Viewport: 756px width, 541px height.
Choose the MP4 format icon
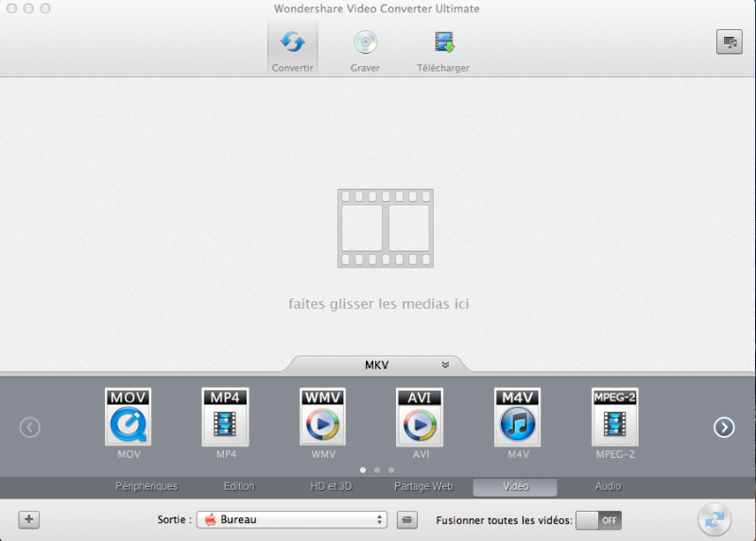(x=226, y=416)
